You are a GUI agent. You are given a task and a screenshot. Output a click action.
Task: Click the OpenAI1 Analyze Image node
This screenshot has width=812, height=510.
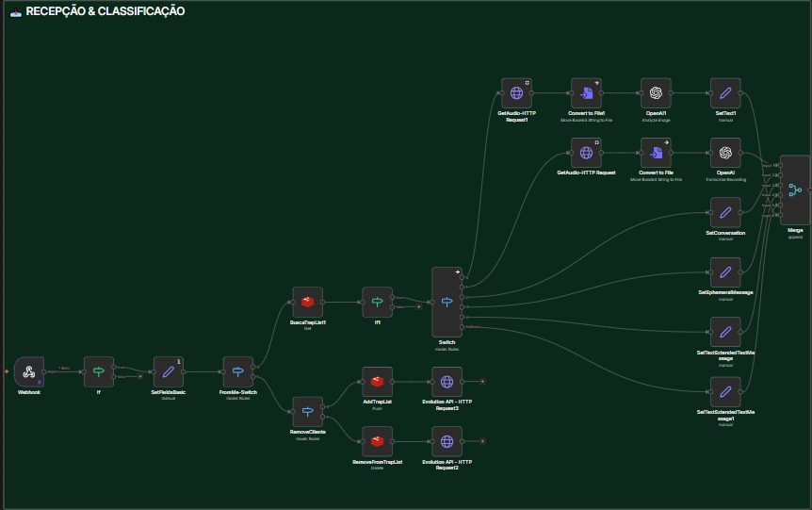point(656,92)
